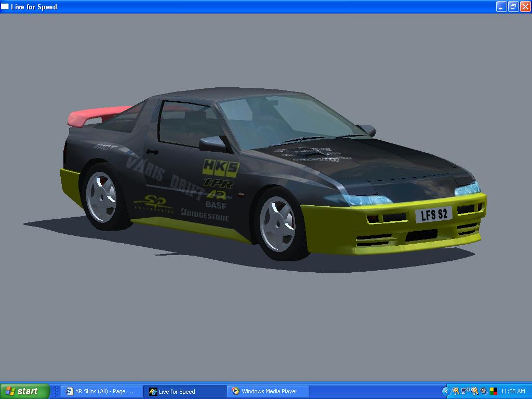The width and height of the screenshot is (532, 399).
Task: Click the HKS logo on car door
Action: coord(220,168)
